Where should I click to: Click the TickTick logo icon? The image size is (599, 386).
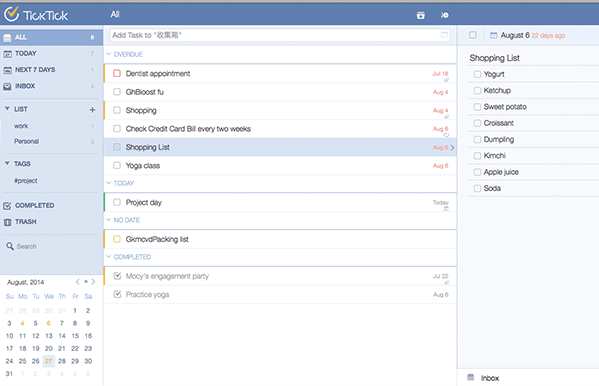pyautogui.click(x=11, y=13)
